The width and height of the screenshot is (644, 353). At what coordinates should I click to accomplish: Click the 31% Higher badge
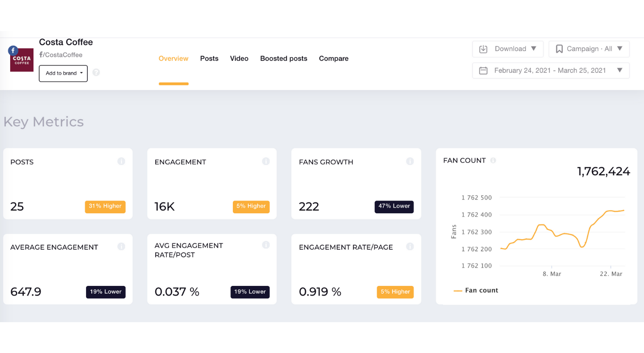coord(105,207)
